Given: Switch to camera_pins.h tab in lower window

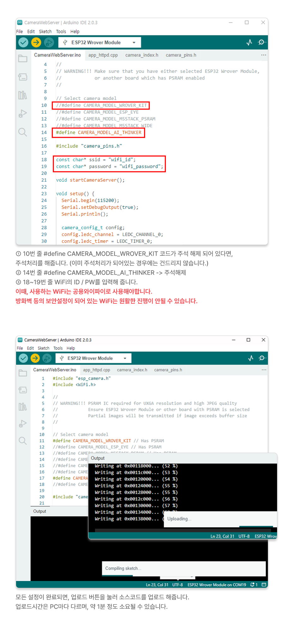Looking at the screenshot, I should 168,370.
